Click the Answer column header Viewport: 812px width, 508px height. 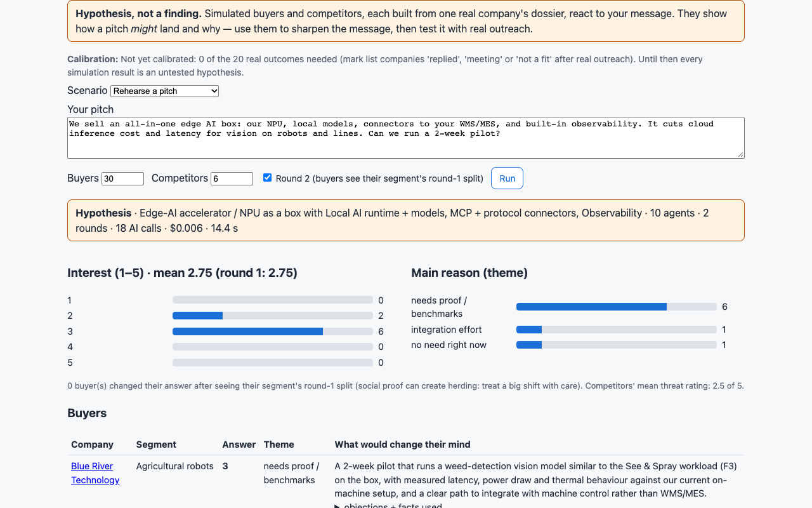(x=239, y=444)
